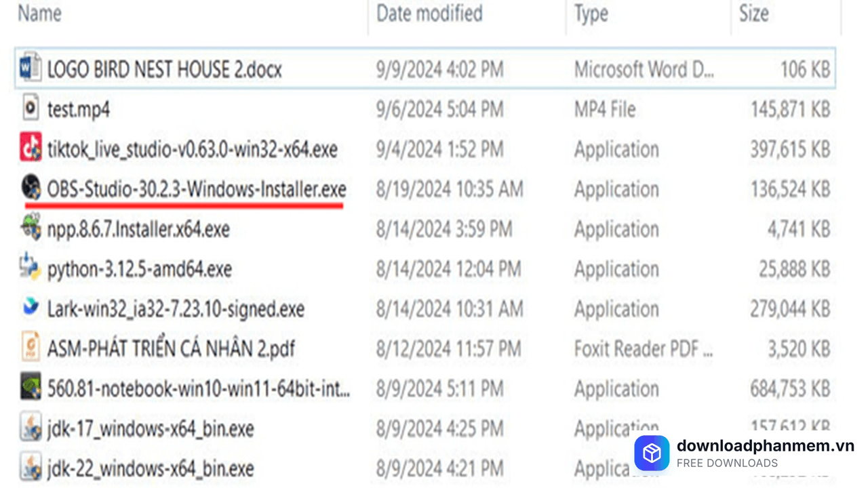Viewport: 868px width, 488px height.
Task: Select the jdk-22_windows-x64_bin.exe file name
Action: pyautogui.click(x=151, y=468)
